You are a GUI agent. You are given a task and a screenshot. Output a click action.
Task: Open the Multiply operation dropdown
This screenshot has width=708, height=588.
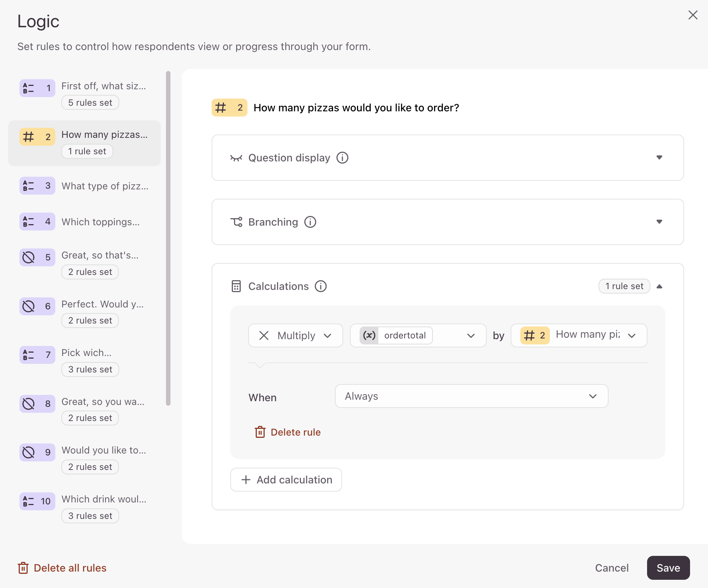click(x=296, y=335)
